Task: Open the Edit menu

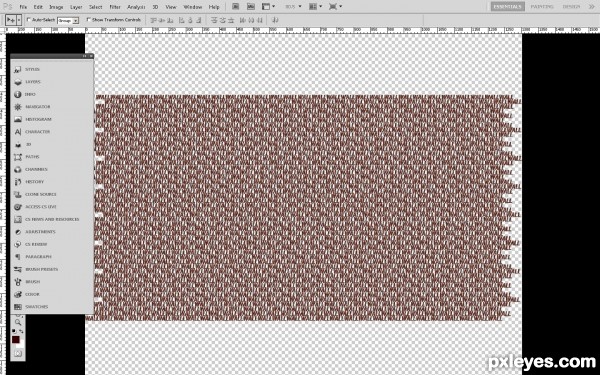Action: tap(38, 7)
